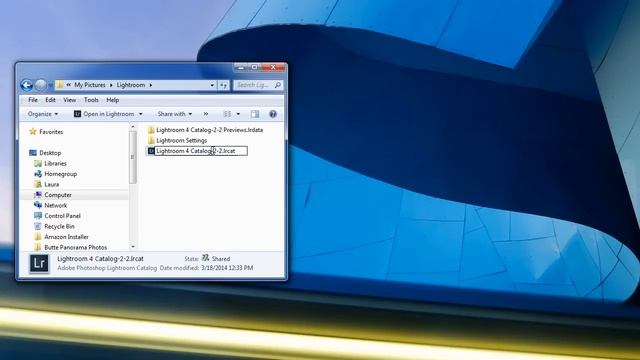
Task: Click date modified 3/18/2014 12:33 PM
Action: tap(227, 268)
